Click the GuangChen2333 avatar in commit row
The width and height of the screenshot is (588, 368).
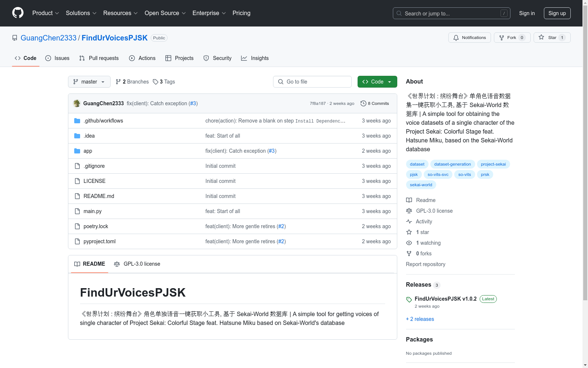(x=77, y=103)
